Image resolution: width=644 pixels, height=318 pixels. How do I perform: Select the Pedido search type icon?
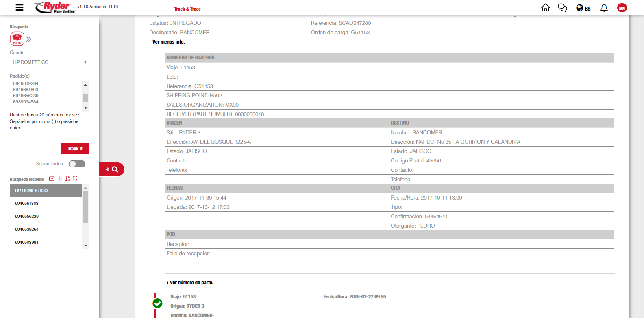point(17,39)
